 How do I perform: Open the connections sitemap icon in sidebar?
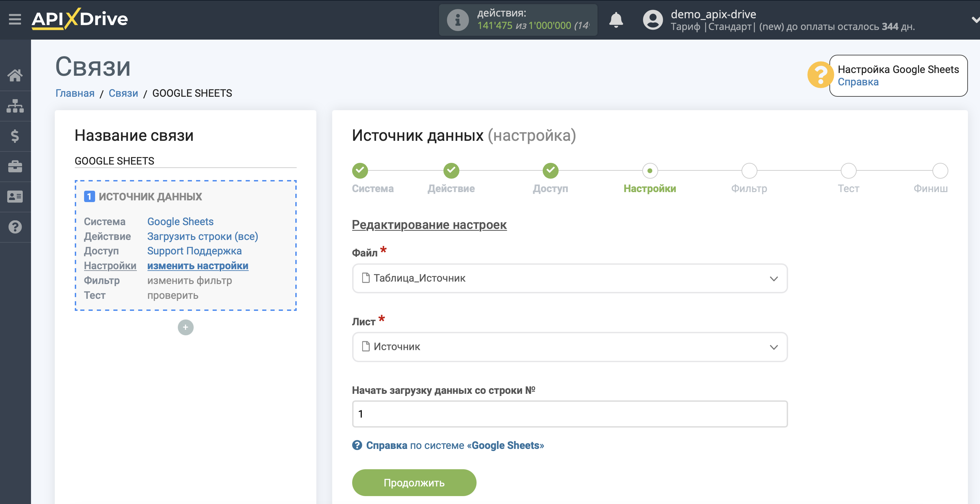[x=15, y=106]
